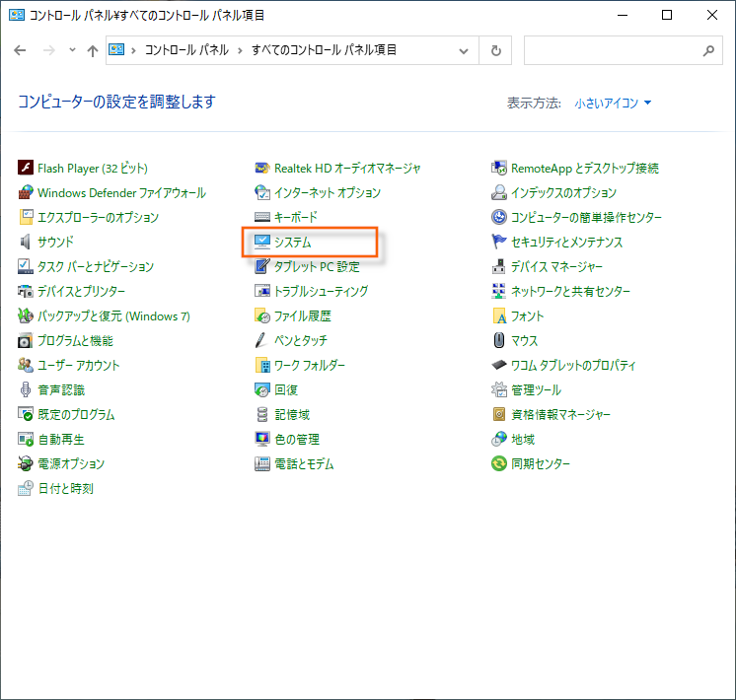Expand the chevron before コントロール パネル breadcrumb

coord(133,50)
